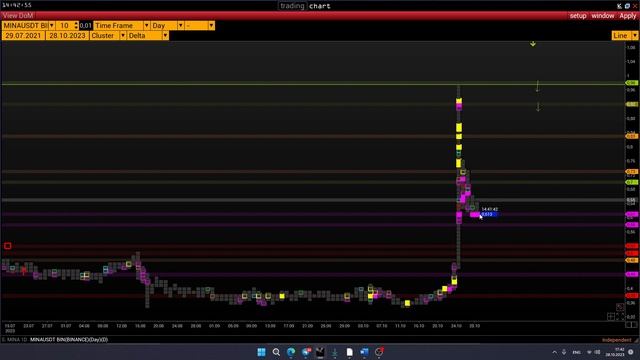Open the View DoM menu

18,16
